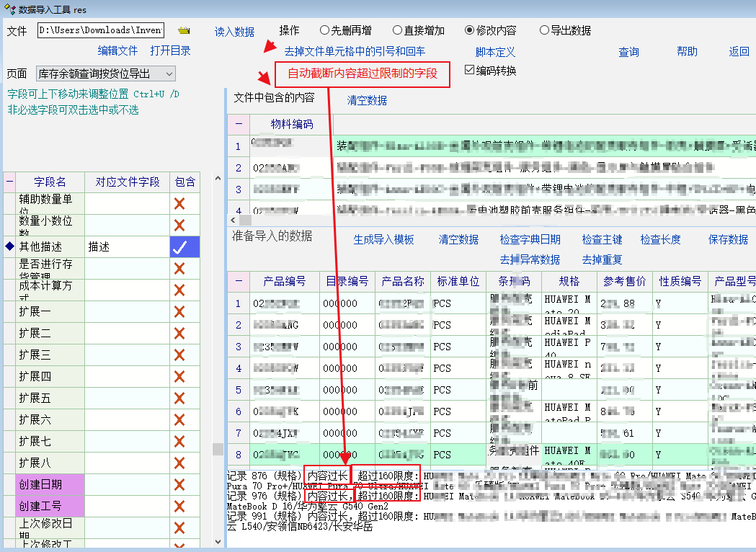Click 检查长度 to validate field lengths
Viewport: 756px width, 552px height.
point(660,239)
